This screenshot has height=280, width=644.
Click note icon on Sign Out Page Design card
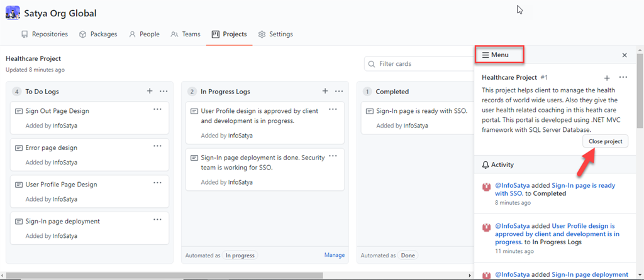[18, 111]
